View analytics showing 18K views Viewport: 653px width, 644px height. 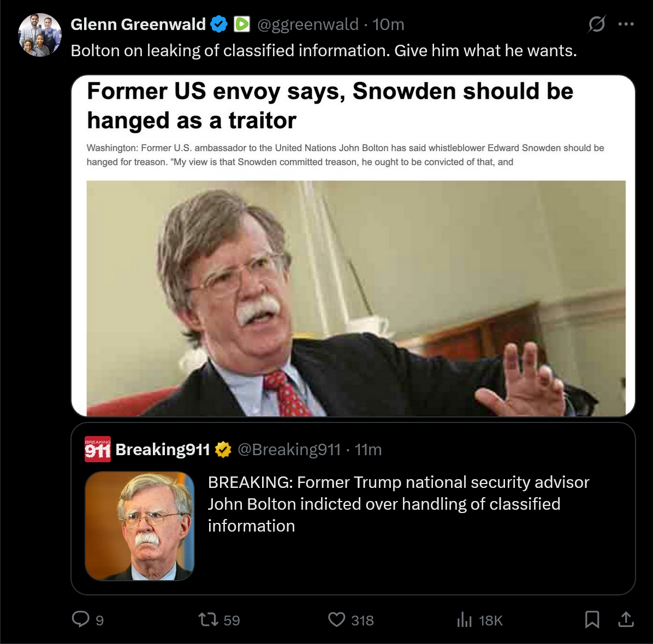click(x=480, y=620)
